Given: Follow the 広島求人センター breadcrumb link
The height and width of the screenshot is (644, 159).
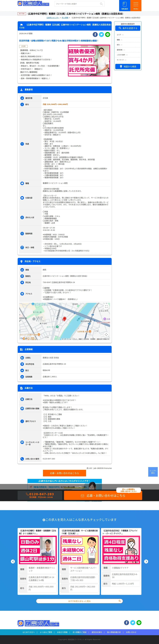Looking at the screenshot, I should pyautogui.click(x=53, y=18).
